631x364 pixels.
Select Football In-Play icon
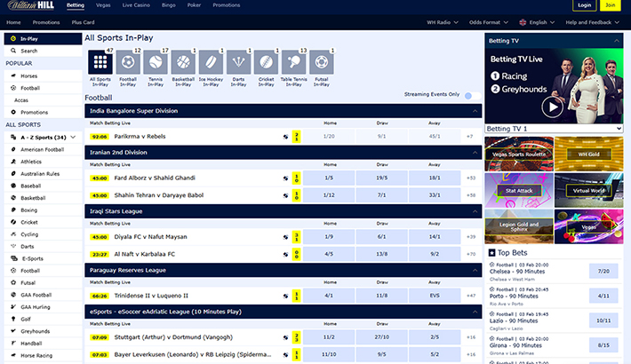[128, 62]
